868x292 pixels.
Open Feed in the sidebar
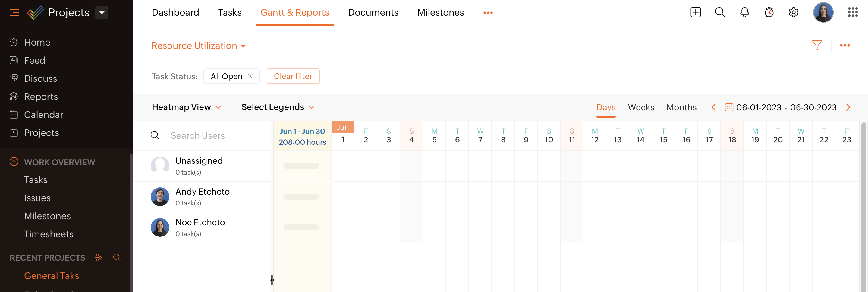click(x=34, y=60)
